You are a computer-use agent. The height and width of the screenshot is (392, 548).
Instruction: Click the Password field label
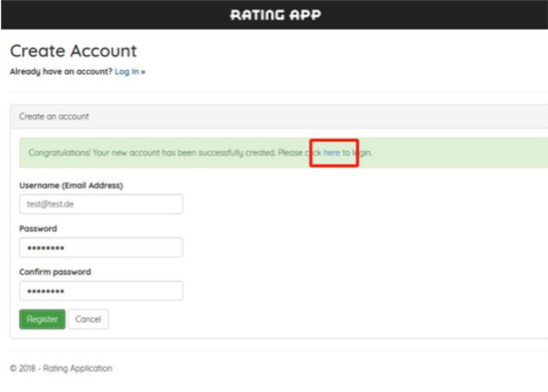coord(38,228)
